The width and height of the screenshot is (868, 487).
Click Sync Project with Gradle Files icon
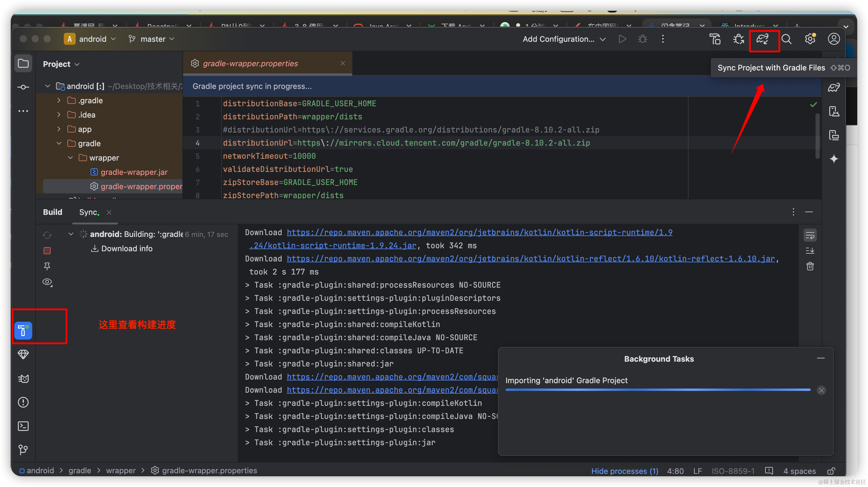pyautogui.click(x=763, y=39)
